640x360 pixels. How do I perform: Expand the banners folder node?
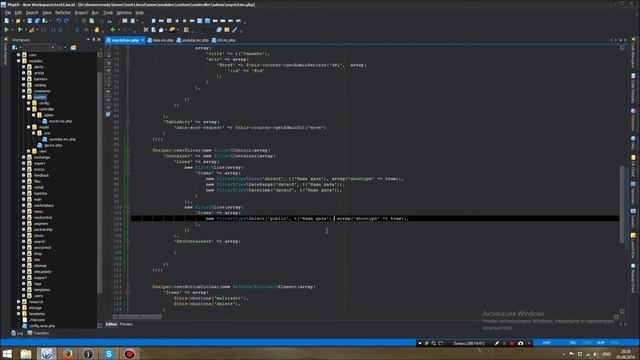coord(24,79)
